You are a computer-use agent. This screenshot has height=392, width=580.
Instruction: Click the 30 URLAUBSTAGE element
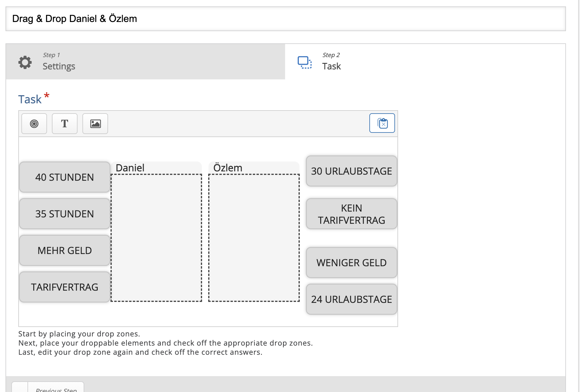[351, 171]
